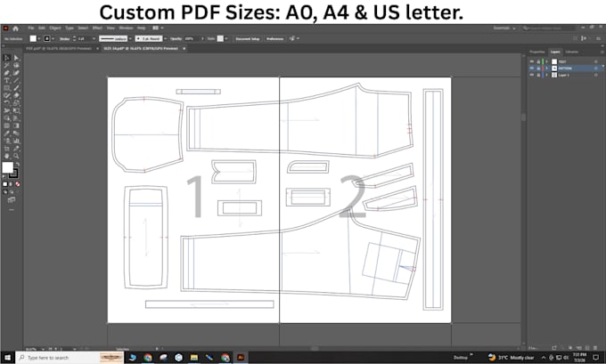Close the active document tab
Screen dimensions: 606x364
point(184,49)
